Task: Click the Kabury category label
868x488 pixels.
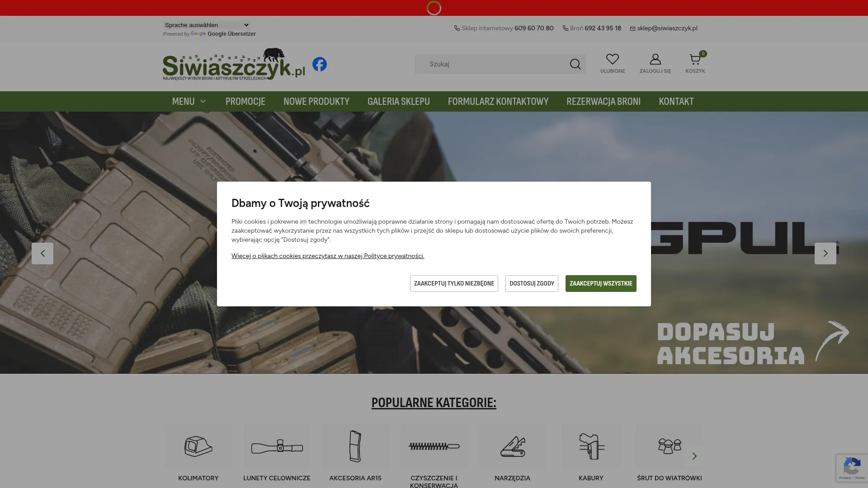Action: pyautogui.click(x=591, y=478)
